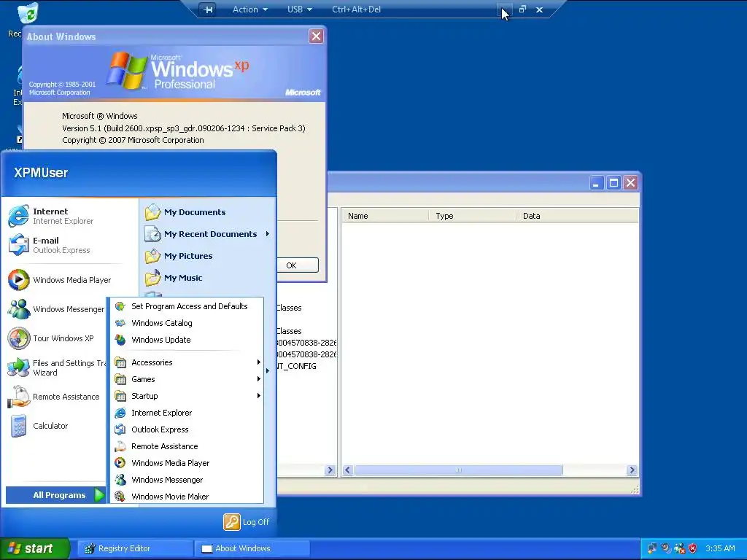Click the red security shield tray icon

693,548
